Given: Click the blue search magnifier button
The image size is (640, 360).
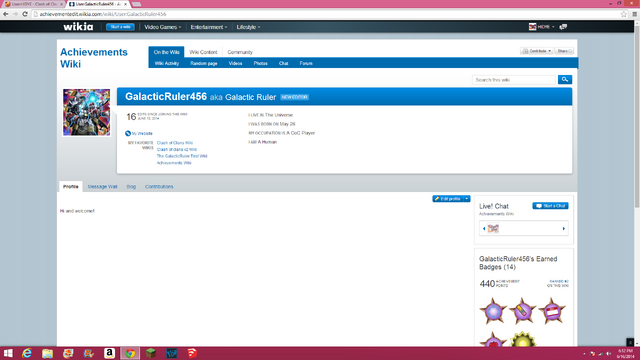Looking at the screenshot, I should [x=564, y=80].
